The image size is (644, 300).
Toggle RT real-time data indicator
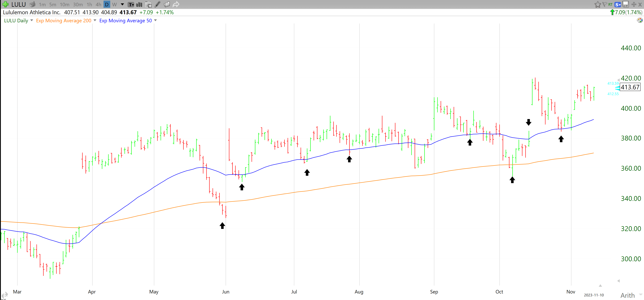(x=610, y=4)
